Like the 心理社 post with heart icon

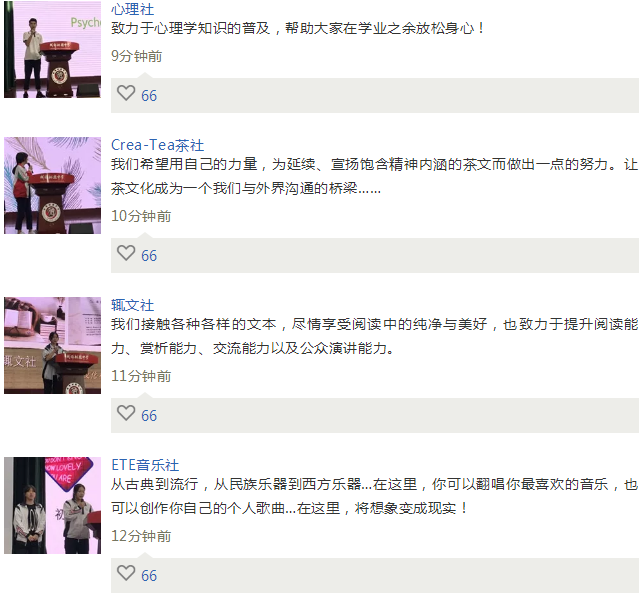(126, 93)
